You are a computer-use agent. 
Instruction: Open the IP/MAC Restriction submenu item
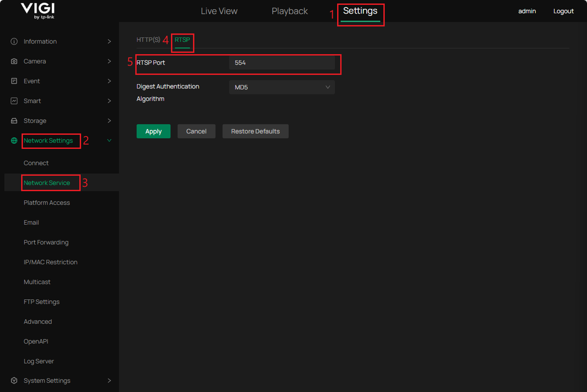[x=50, y=262]
